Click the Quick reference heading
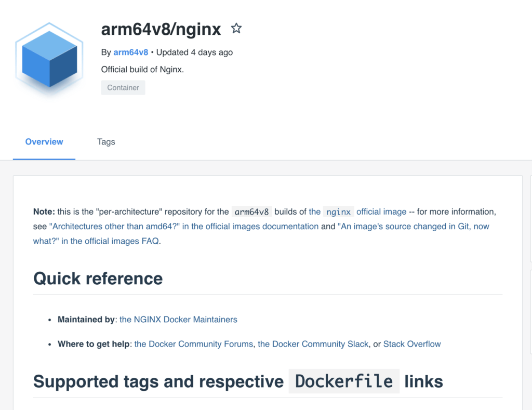Viewport: 532px width, 410px height. pyautogui.click(x=98, y=279)
